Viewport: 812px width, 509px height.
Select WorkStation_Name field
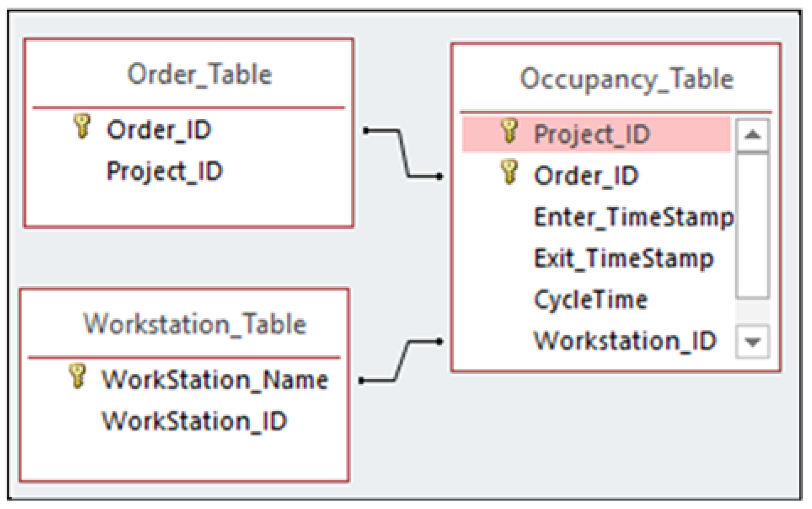215,380
